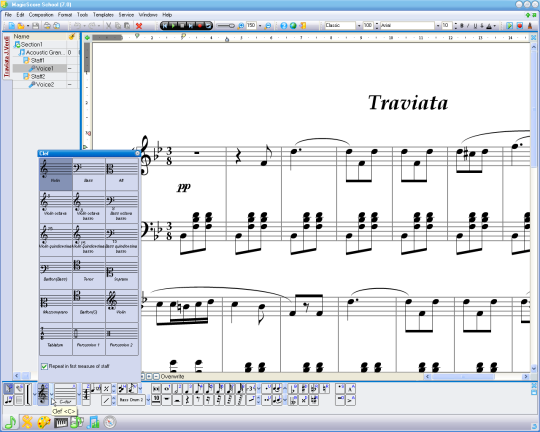Viewport: 540px width, 432px height.
Task: Open the C-dur key signature selector
Action: coord(65,394)
